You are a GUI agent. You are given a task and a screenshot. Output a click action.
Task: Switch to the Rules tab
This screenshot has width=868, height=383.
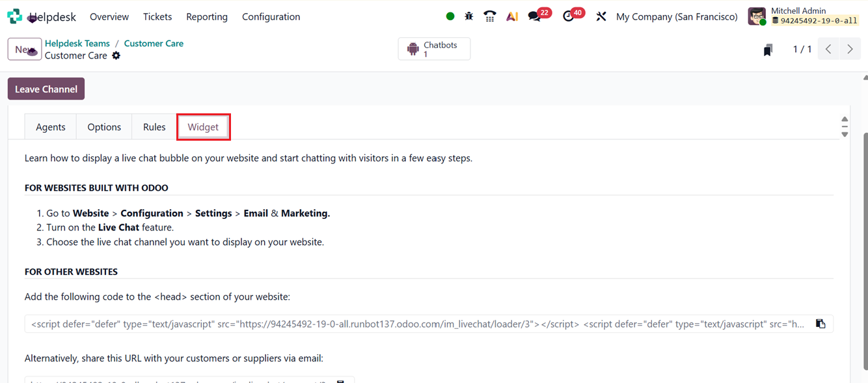click(154, 126)
